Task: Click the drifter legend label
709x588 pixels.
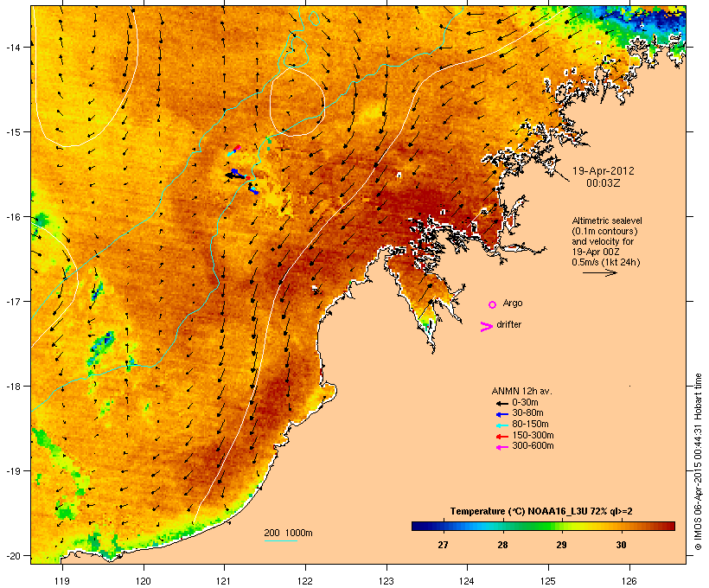Action: click(x=508, y=324)
